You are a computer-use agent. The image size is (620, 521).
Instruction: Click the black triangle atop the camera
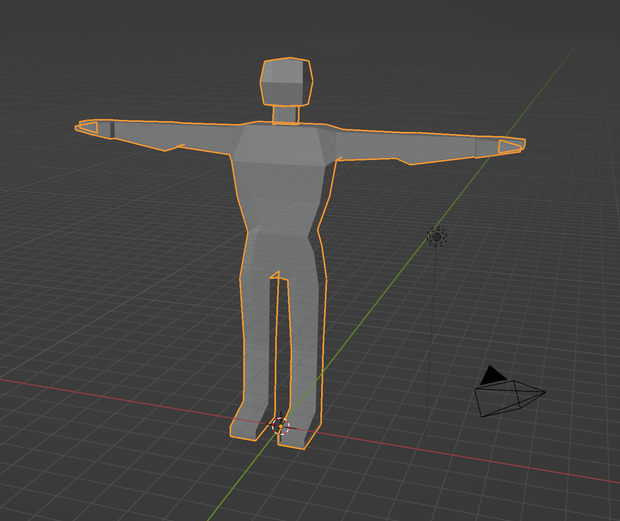(492, 374)
